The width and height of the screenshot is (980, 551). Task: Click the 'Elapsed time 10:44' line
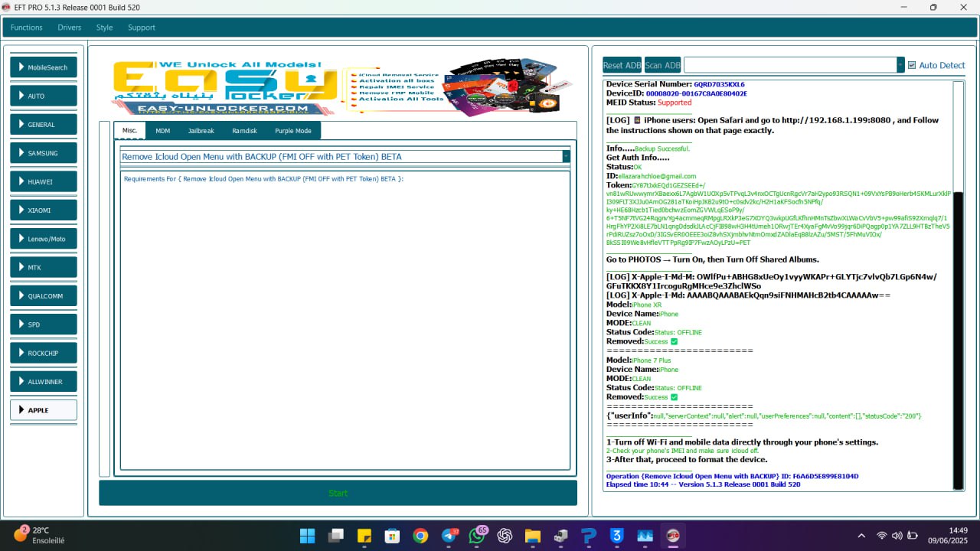pos(703,484)
